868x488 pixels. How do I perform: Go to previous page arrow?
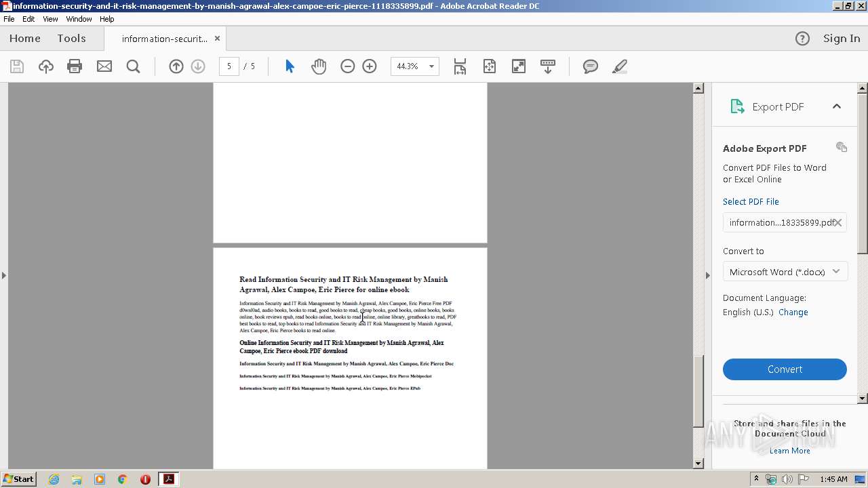[x=176, y=66]
